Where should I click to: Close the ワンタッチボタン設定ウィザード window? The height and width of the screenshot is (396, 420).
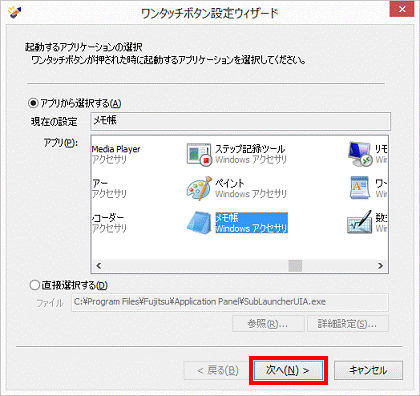coord(402,9)
